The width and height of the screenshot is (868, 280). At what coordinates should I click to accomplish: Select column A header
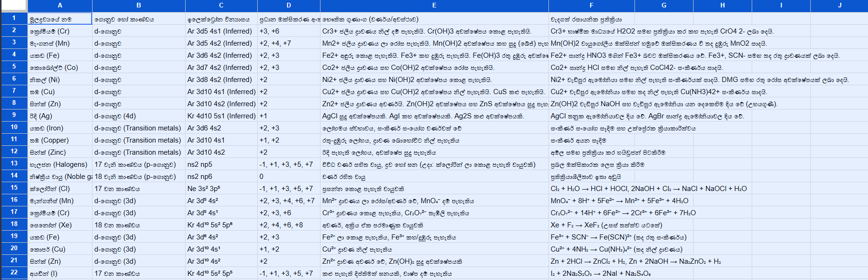(x=60, y=5)
